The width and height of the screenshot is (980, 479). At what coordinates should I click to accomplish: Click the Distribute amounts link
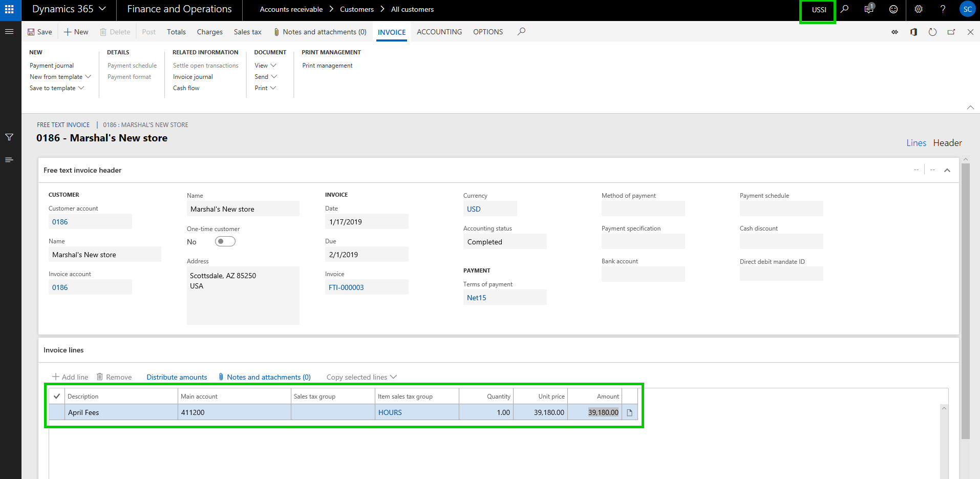[177, 377]
